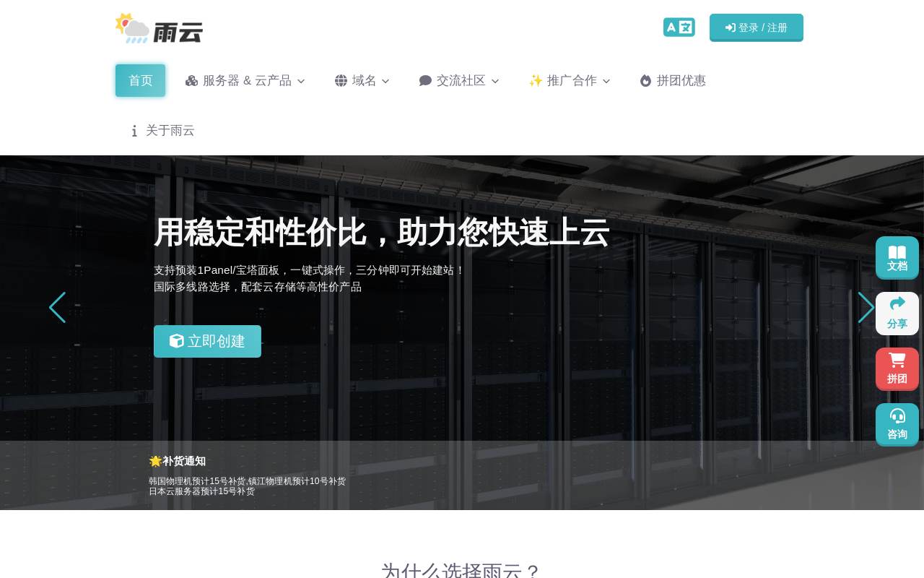Viewport: 924px width, 578px height.
Task: Click the flame icon beside 拼团优惠
Action: pos(646,81)
